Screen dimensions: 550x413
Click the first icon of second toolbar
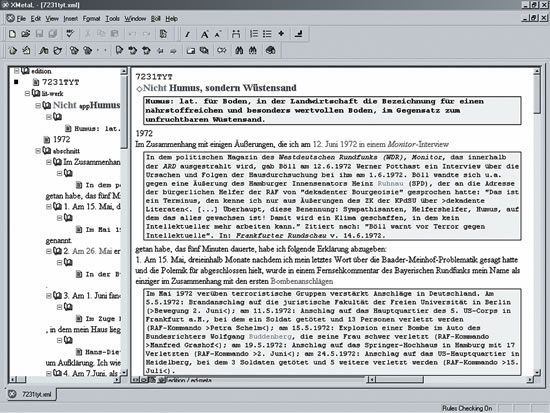tap(13, 51)
